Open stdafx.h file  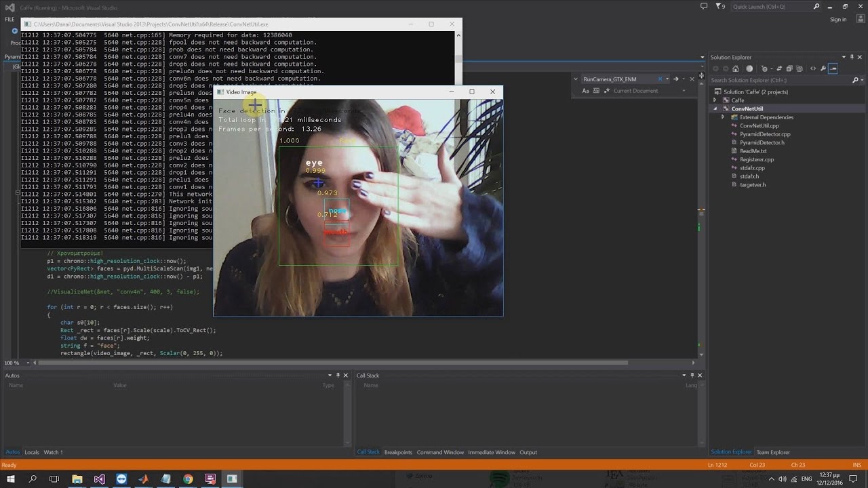click(749, 176)
